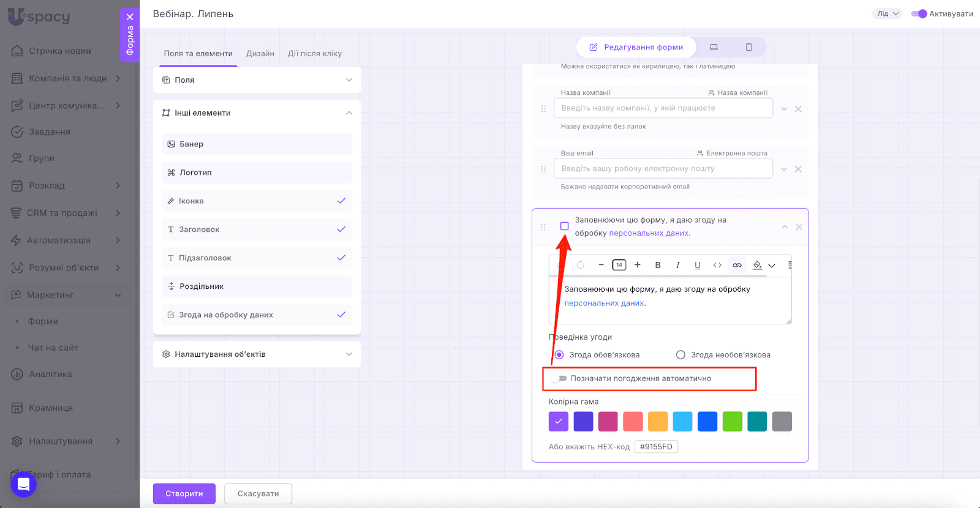Viewport: 980px width, 508px height.
Task: Switch to the Дизайн tab
Action: pos(260,54)
